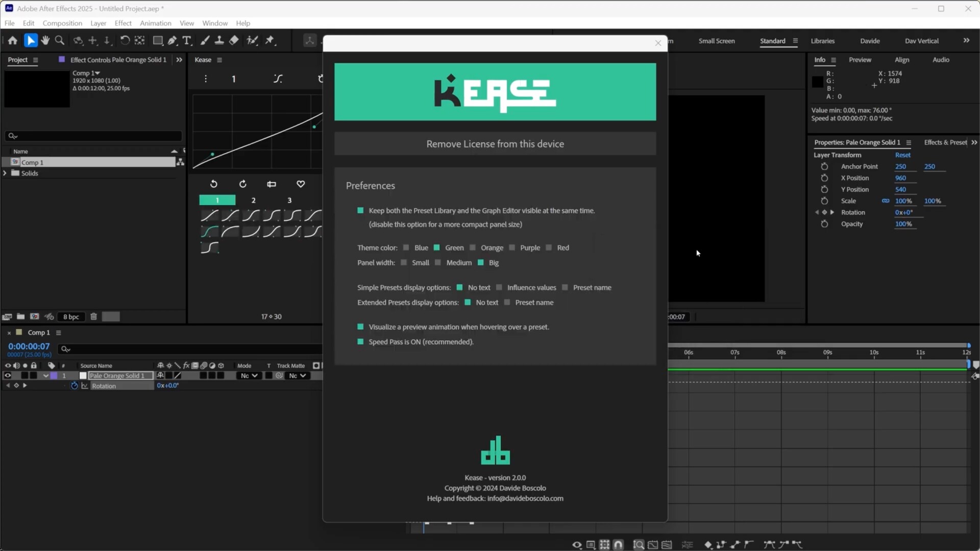
Task: Click the Kease heart favorites icon
Action: click(x=301, y=184)
